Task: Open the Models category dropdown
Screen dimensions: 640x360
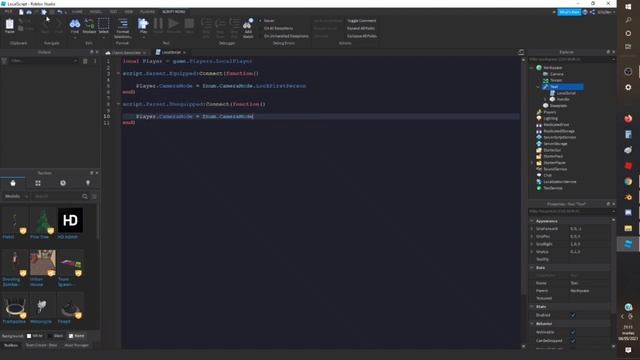Action: 16,196
